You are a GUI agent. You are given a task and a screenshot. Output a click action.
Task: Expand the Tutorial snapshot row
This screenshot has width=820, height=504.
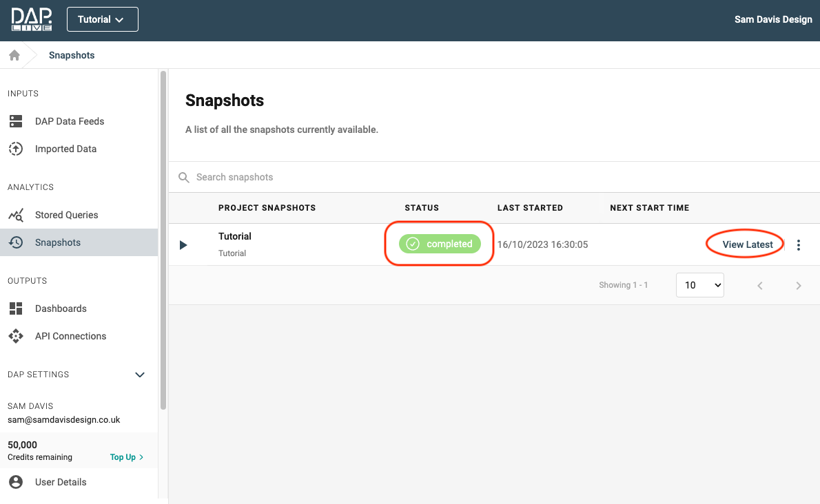coord(183,244)
